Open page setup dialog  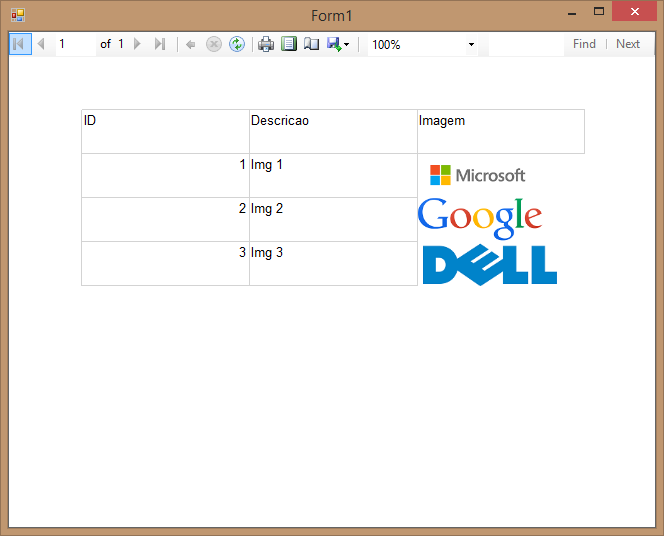(312, 44)
